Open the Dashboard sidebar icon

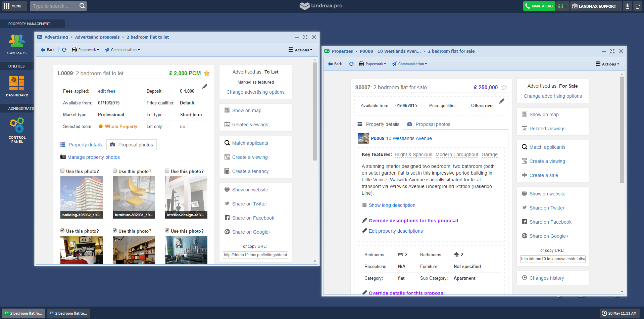pyautogui.click(x=17, y=86)
